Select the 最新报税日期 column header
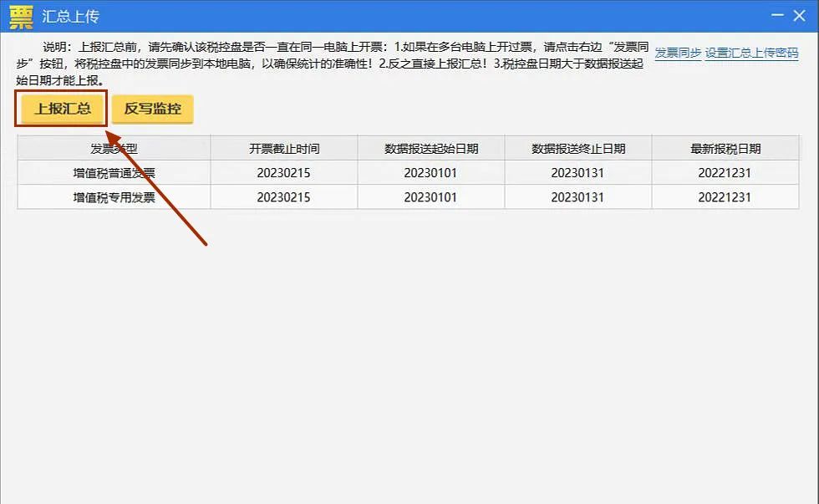Screen dimensions: 819x504 [725, 148]
